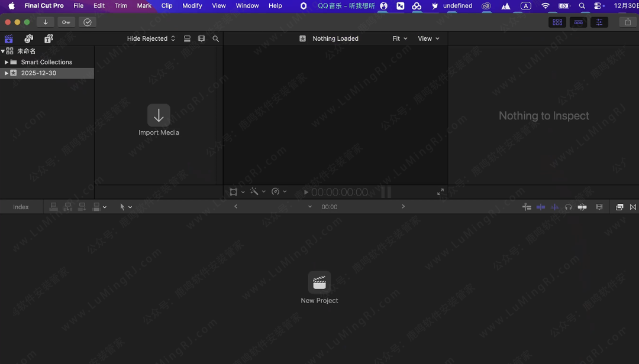Screen dimensions: 639x364
Task: Open the Modify menu
Action: pyautogui.click(x=192, y=6)
